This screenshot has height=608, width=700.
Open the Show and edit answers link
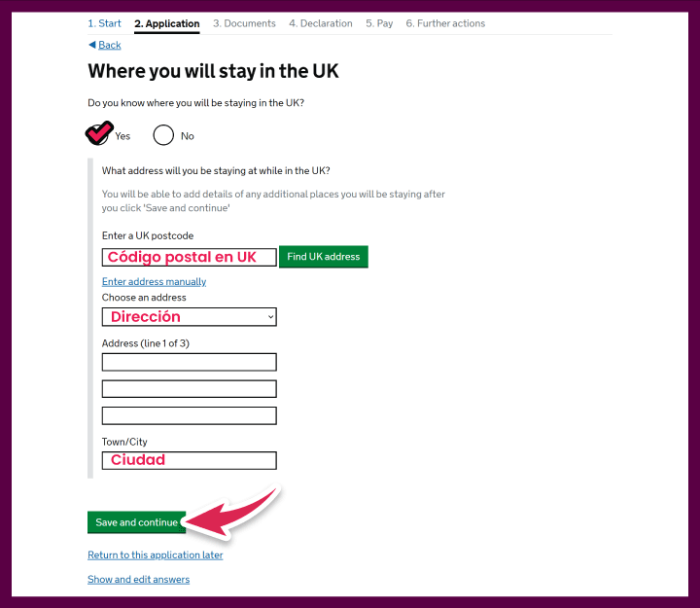point(139,580)
